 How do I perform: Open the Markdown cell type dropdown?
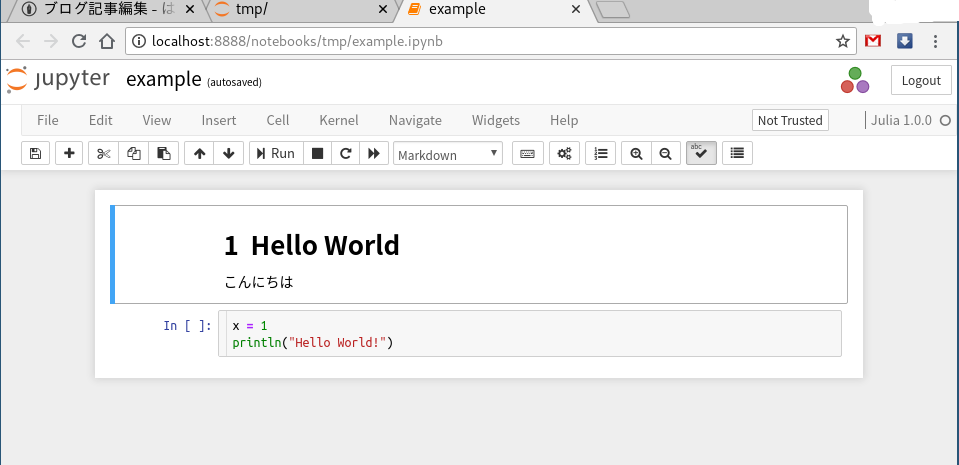coord(448,154)
